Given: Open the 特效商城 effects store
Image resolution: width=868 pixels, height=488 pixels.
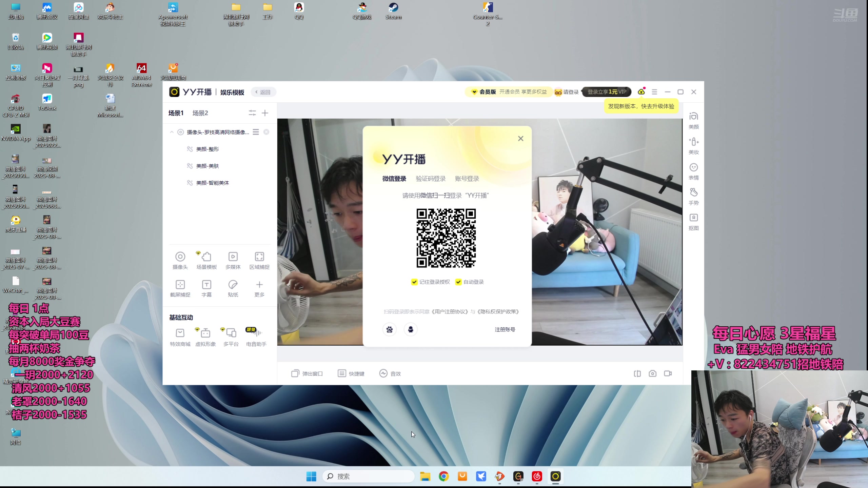Looking at the screenshot, I should [x=180, y=337].
